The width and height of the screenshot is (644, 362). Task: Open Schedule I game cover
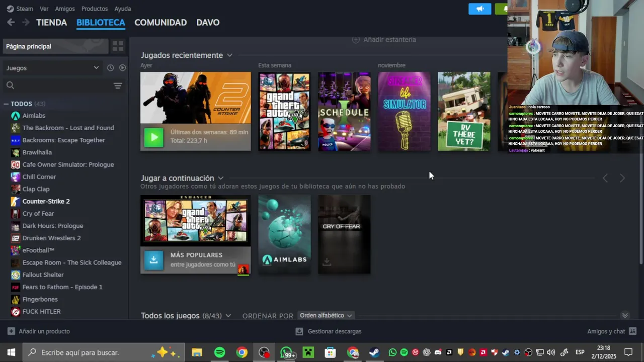click(344, 111)
